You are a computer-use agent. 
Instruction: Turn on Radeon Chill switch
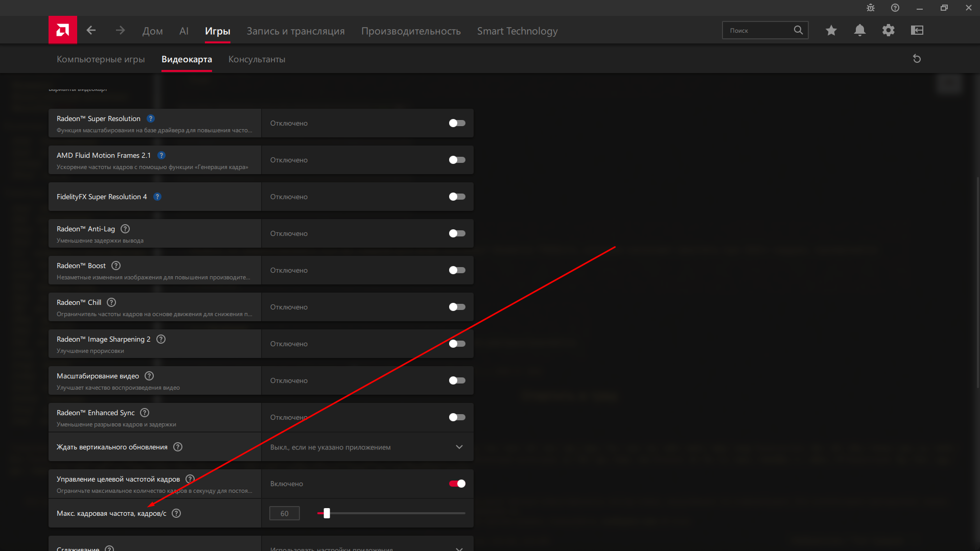[457, 307]
